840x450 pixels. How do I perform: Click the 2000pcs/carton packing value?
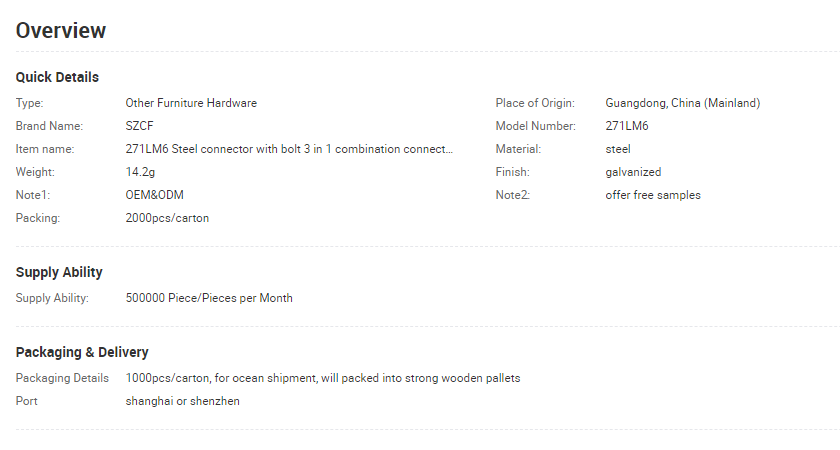167,218
